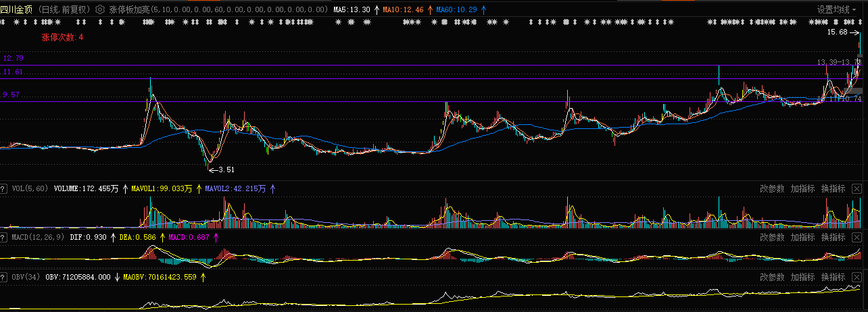868x312 pixels.
Task: Click the DIF:0.930 value
Action: tap(89, 238)
